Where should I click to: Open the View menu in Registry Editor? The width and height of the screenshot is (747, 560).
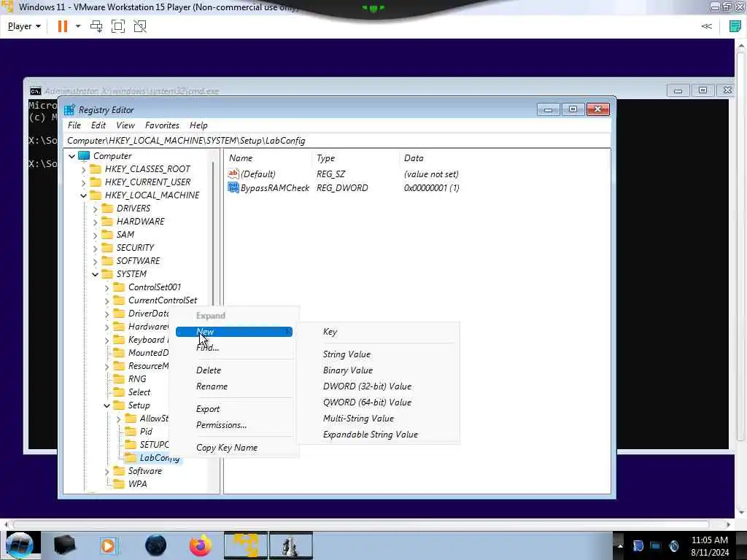[125, 125]
